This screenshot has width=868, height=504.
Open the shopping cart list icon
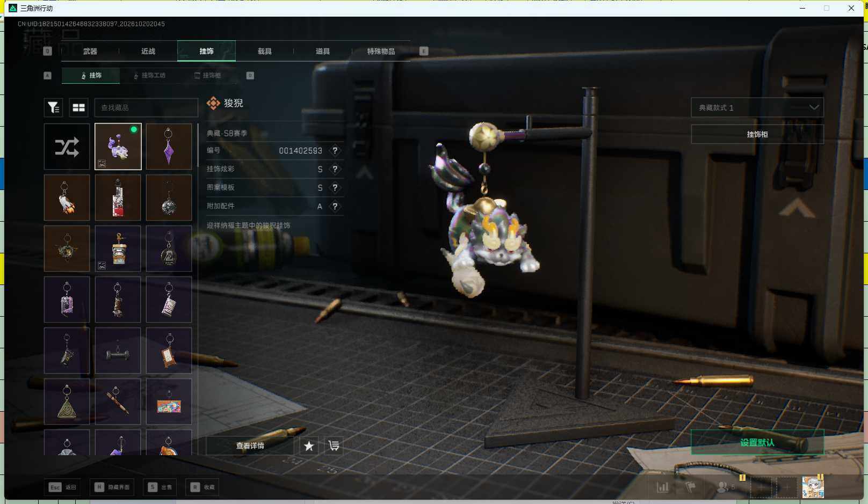pyautogui.click(x=334, y=445)
